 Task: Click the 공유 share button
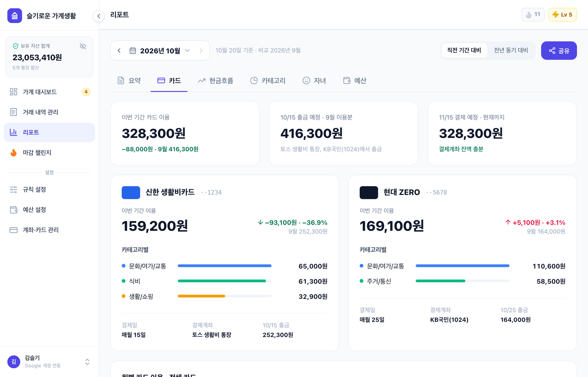coord(559,50)
